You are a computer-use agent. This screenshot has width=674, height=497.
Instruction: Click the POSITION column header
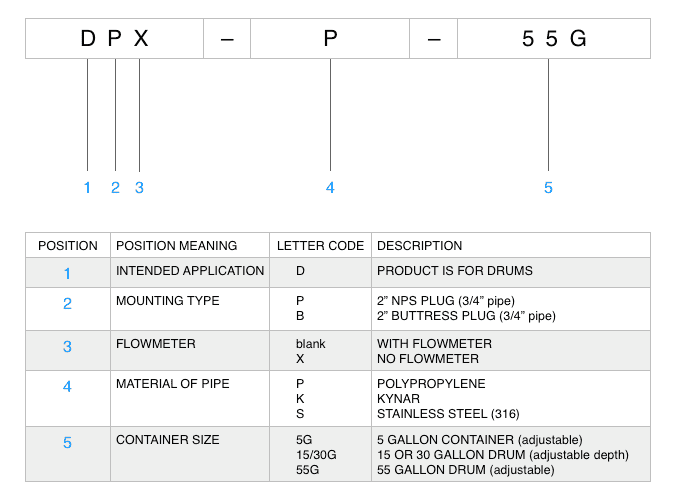pos(68,245)
